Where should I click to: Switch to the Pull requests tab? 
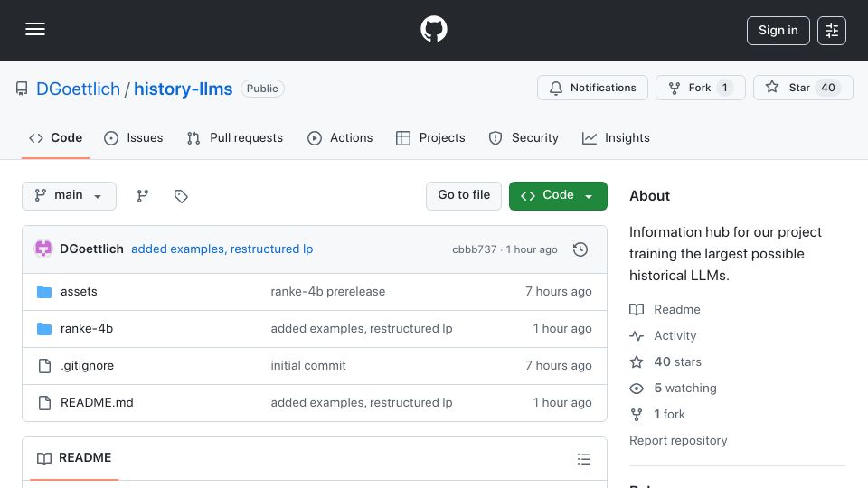pyautogui.click(x=235, y=137)
